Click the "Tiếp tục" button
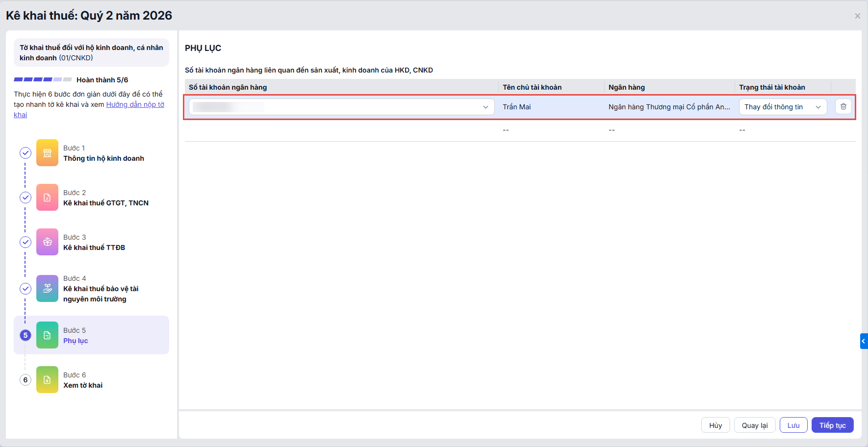Image resolution: width=868 pixels, height=447 pixels. coord(832,425)
